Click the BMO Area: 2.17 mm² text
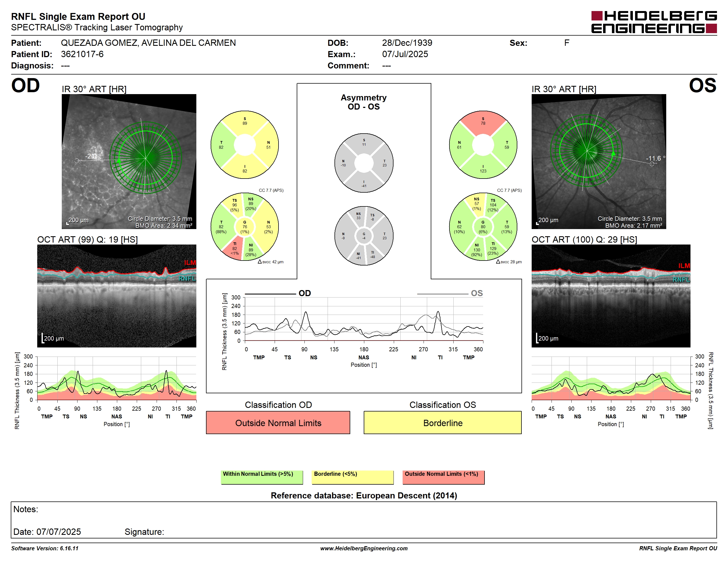This screenshot has height=563, width=728. click(x=633, y=225)
